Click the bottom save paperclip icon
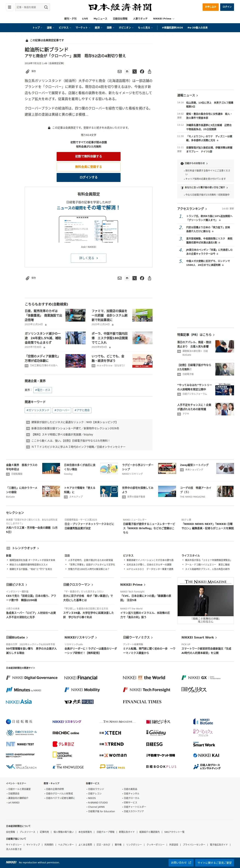 pyautogui.click(x=28, y=278)
